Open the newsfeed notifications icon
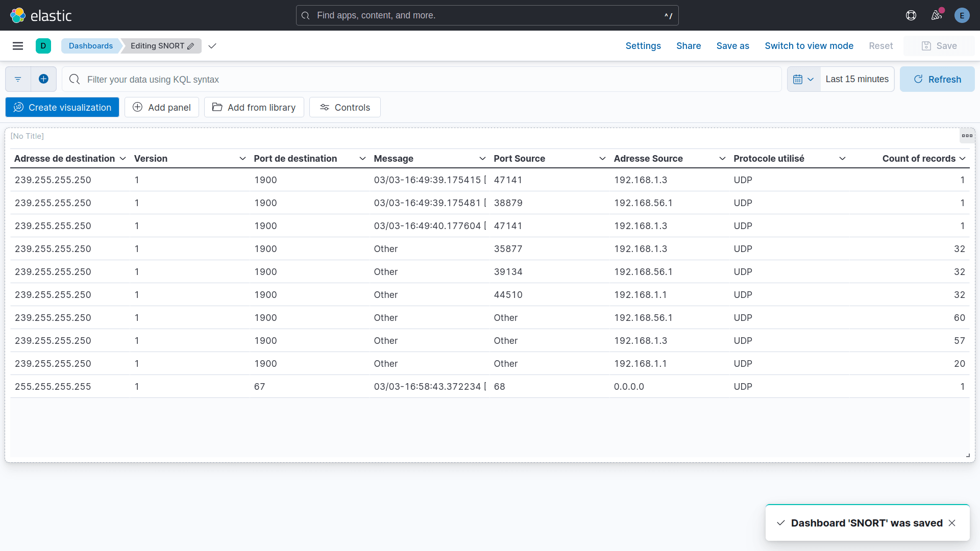Screen dimensions: 980x551 pyautogui.click(x=937, y=15)
